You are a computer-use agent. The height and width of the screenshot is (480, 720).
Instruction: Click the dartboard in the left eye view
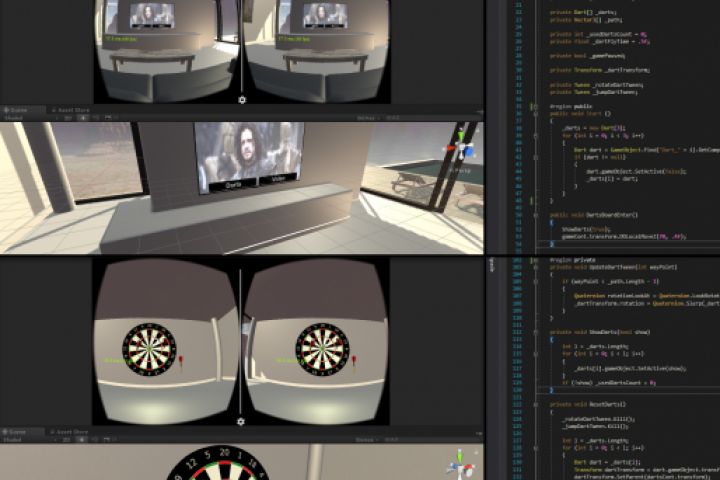click(x=150, y=350)
